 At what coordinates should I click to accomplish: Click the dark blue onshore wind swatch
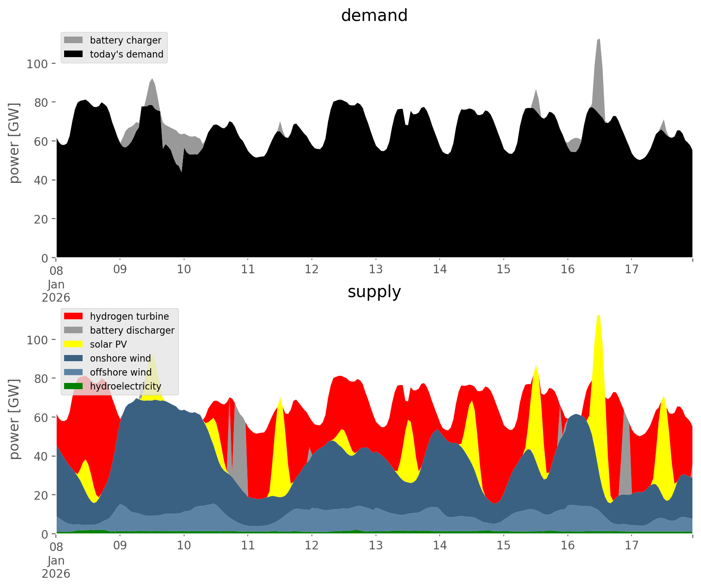click(x=74, y=358)
